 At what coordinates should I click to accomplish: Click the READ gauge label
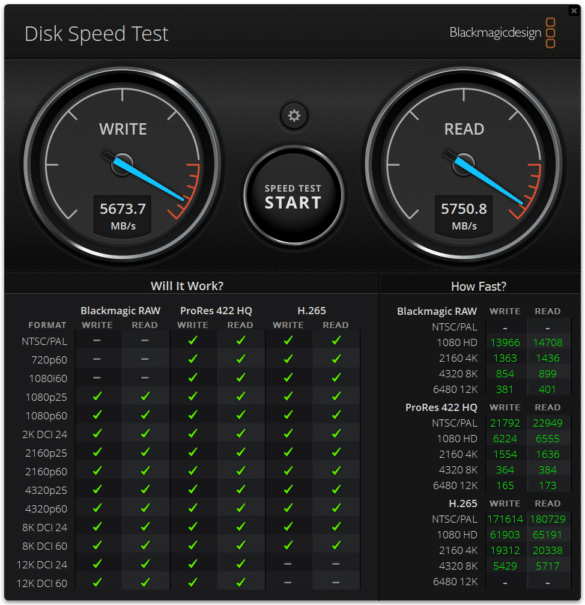tap(464, 129)
